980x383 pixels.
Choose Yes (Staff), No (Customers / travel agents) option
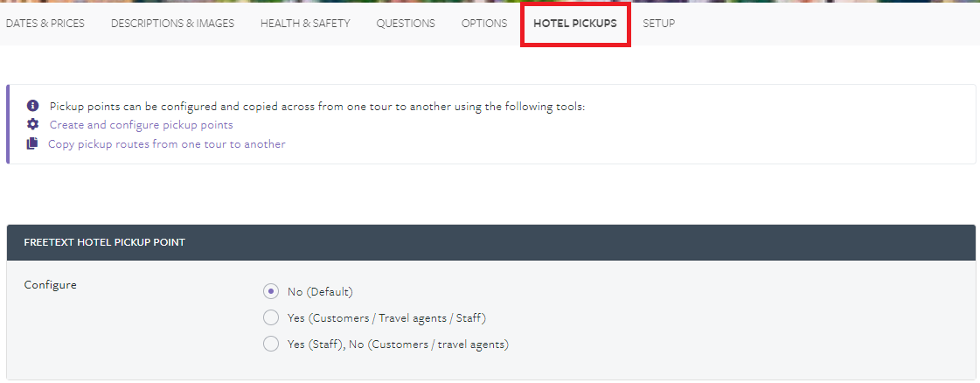coord(271,344)
